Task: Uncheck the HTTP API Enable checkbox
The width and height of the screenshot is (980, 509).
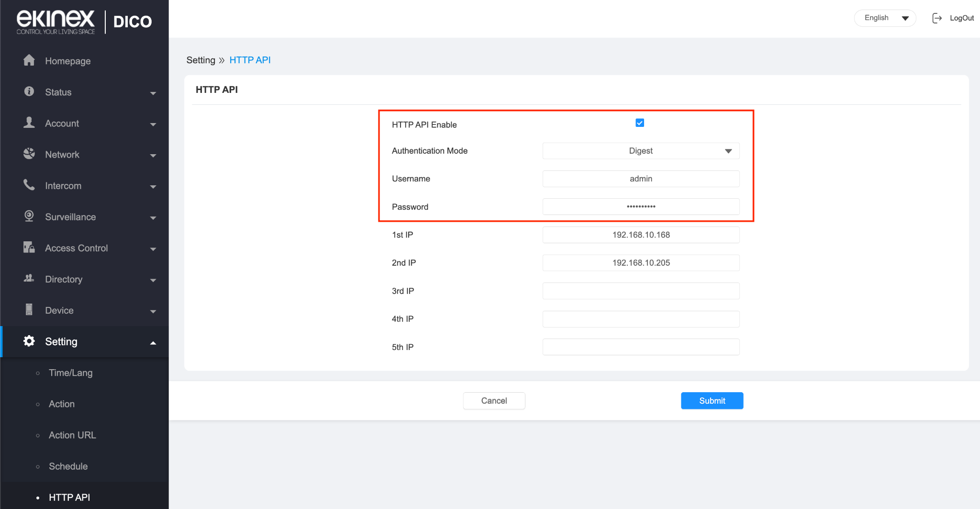Action: point(640,123)
